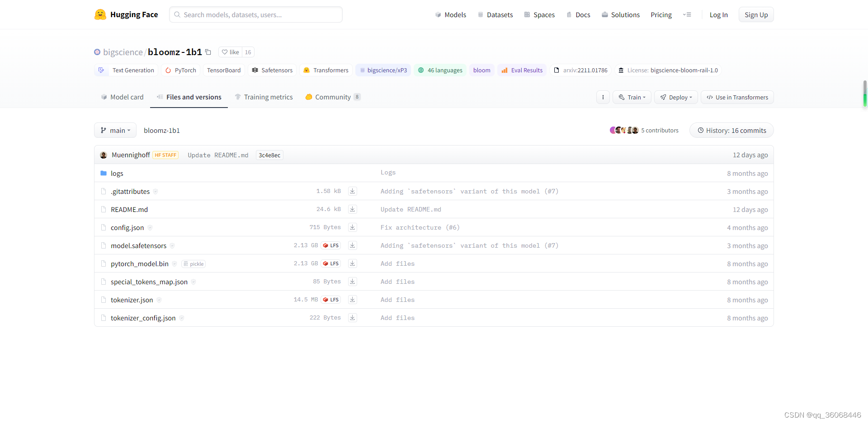Open the Model card tab
The image size is (868, 423).
[x=122, y=97]
